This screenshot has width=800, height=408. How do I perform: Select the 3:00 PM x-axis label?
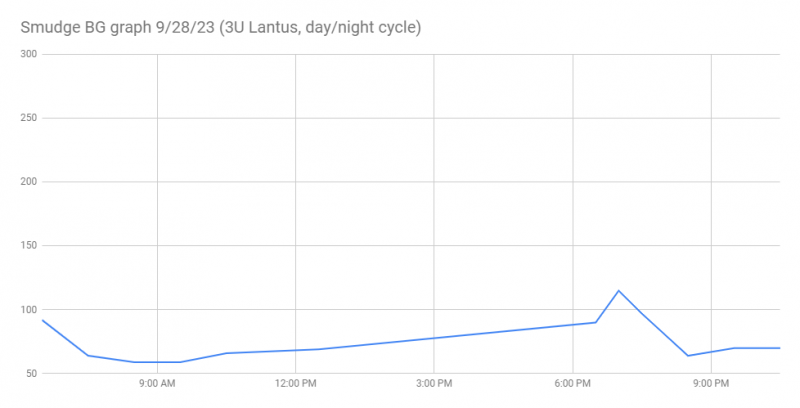[x=433, y=384]
